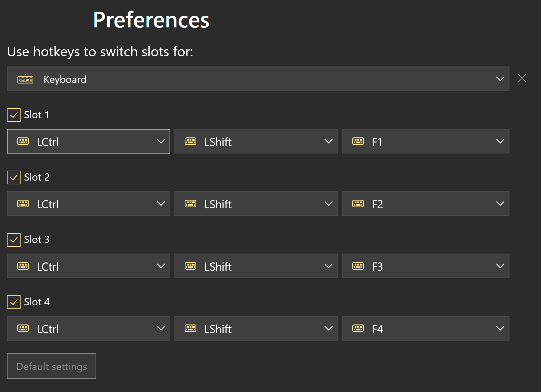Viewport: 541px width, 392px height.
Task: Click the key icon beside Slot 1 LCtrl
Action: coord(23,141)
